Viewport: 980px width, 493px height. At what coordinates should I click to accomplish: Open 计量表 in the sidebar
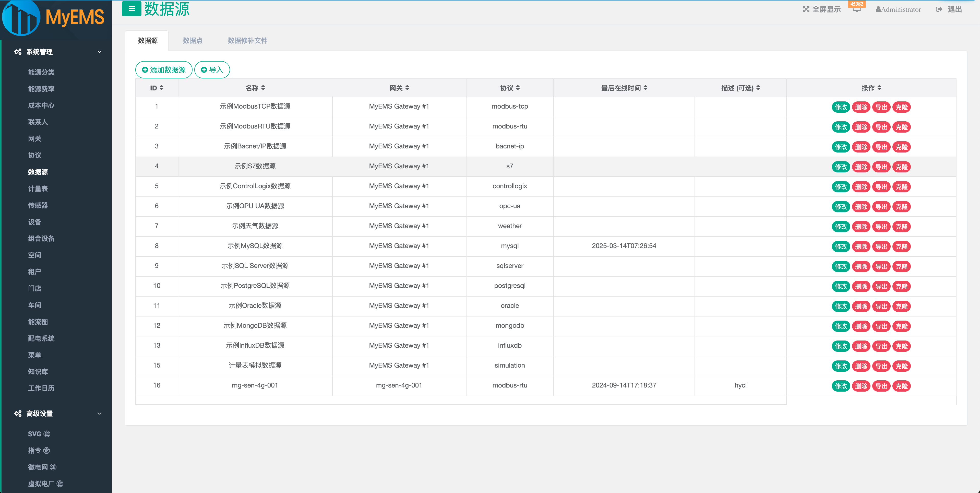pyautogui.click(x=38, y=189)
